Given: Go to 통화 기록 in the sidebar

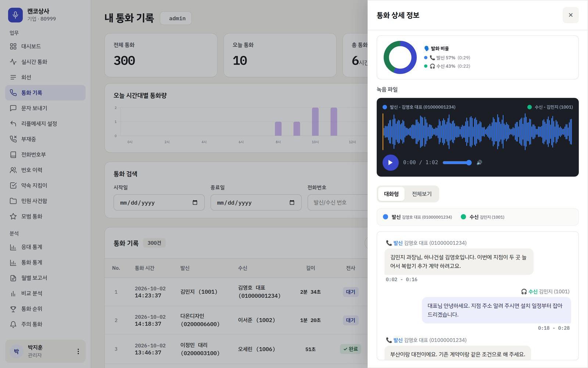Looking at the screenshot, I should tap(45, 93).
